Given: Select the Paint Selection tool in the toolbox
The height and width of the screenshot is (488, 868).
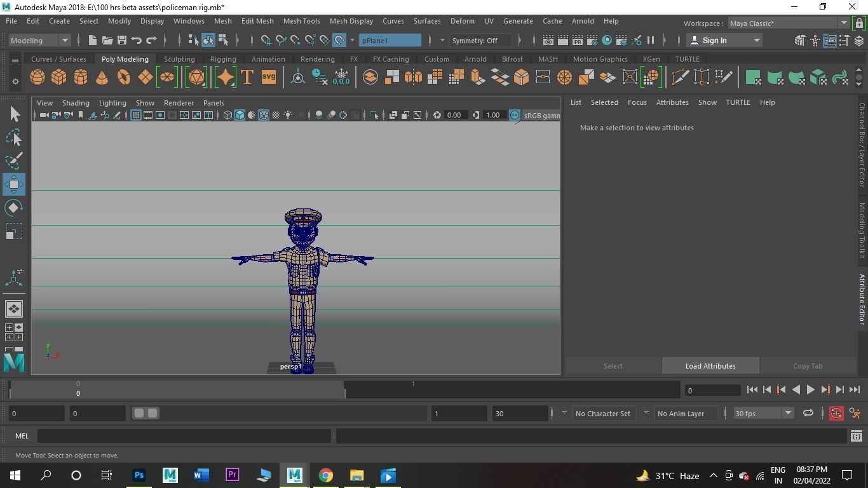Looking at the screenshot, I should [14, 161].
